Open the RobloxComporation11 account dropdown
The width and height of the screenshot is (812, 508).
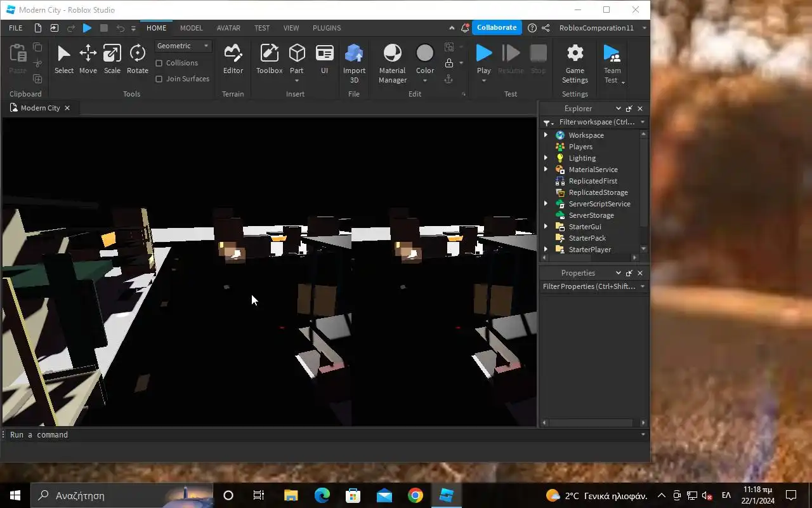click(645, 28)
